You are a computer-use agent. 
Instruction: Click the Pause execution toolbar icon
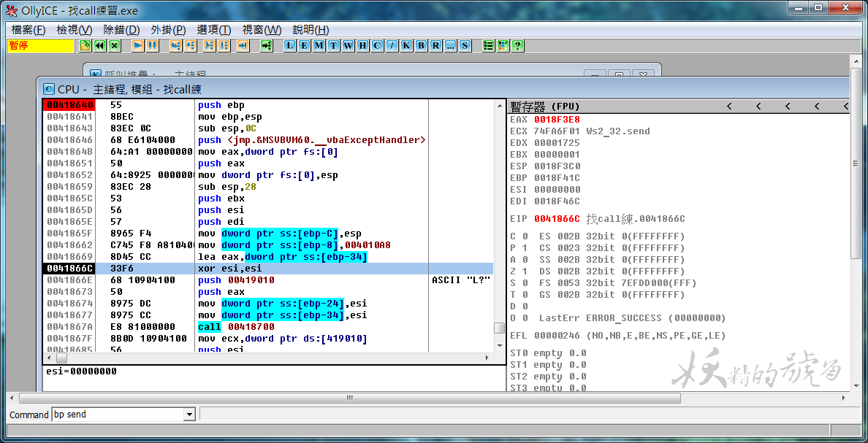(x=152, y=45)
